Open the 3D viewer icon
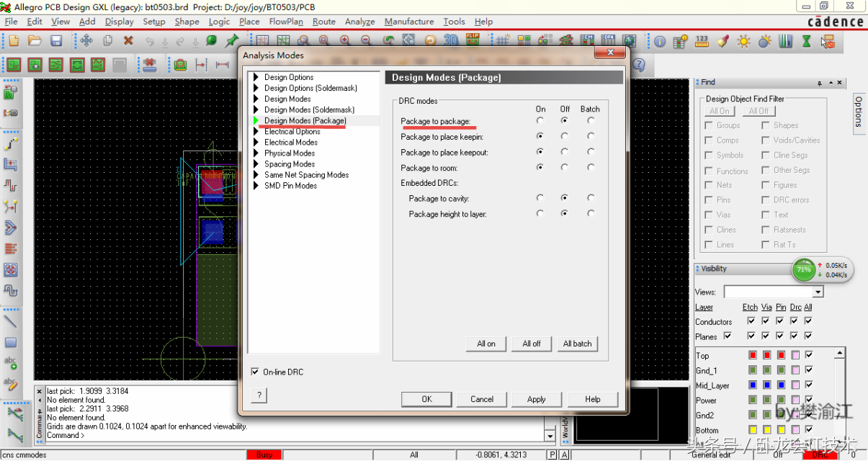Viewport: 868px width, 461px height. (452, 41)
